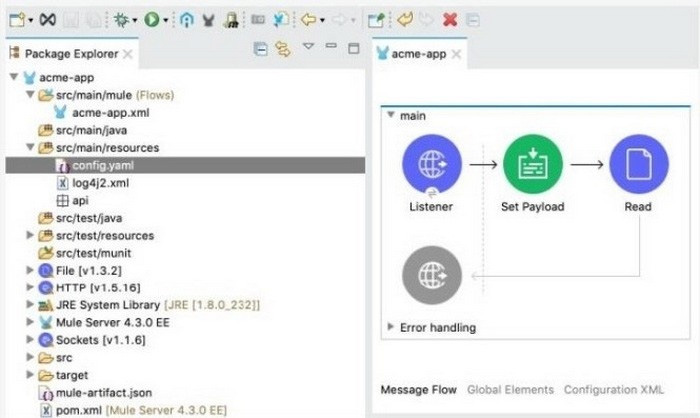This screenshot has width=700, height=418.
Task: Close the acme-app editor tab
Action: pos(456,54)
